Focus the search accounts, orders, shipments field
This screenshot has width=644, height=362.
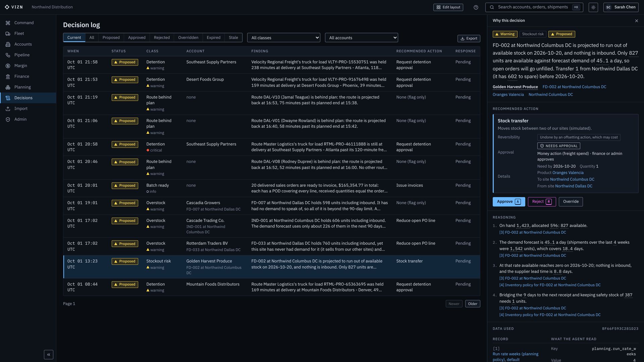(534, 7)
